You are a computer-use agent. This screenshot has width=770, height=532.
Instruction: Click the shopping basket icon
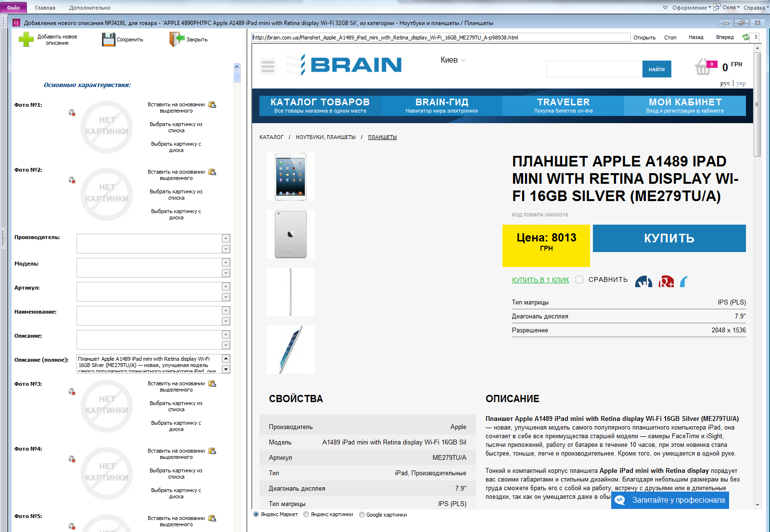pos(703,67)
